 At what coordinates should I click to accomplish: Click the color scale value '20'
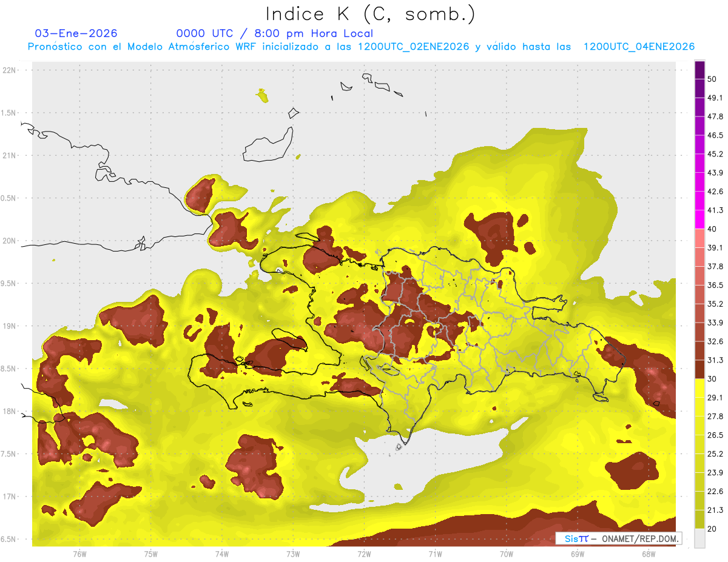713,529
